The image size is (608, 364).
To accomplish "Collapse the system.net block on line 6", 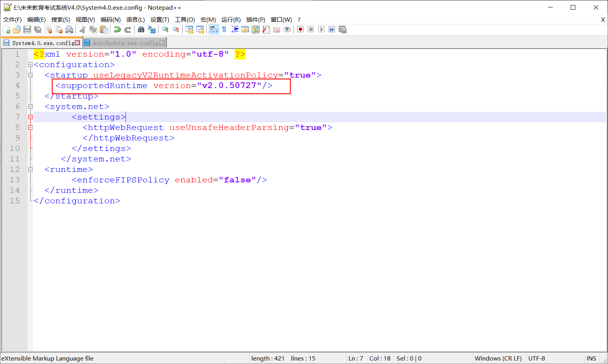I will click(30, 106).
